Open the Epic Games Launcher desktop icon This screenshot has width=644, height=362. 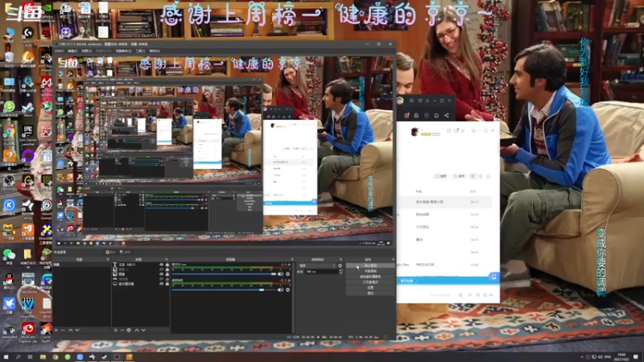coord(28,134)
